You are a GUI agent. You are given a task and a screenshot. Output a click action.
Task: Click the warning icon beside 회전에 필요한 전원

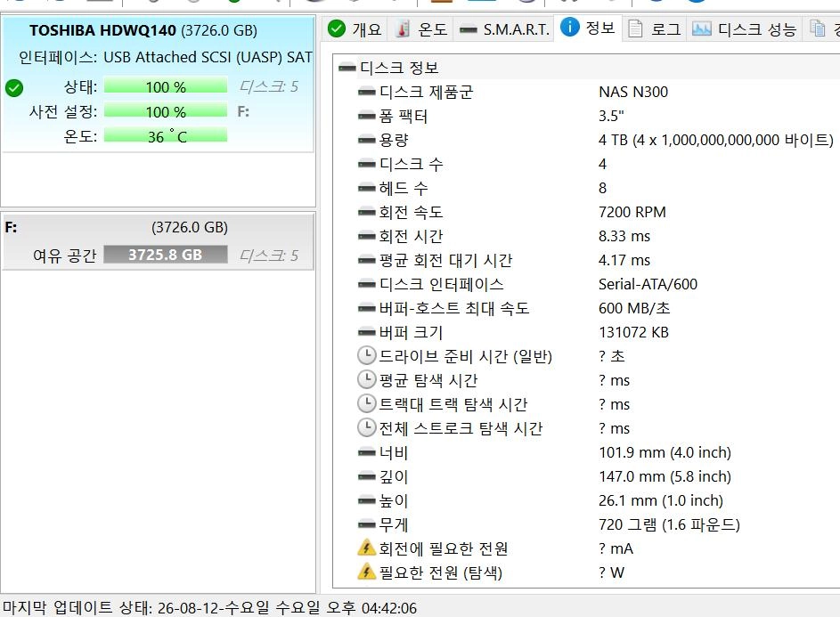(x=366, y=548)
